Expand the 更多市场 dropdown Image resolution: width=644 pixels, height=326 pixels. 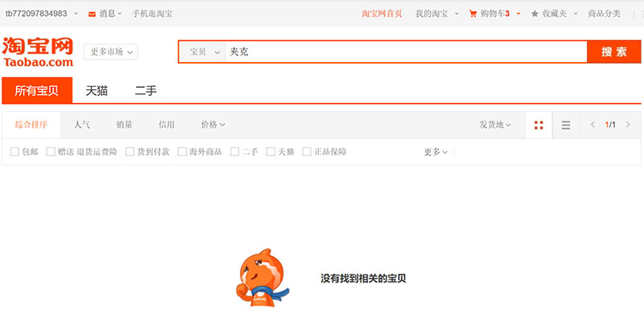(110, 52)
